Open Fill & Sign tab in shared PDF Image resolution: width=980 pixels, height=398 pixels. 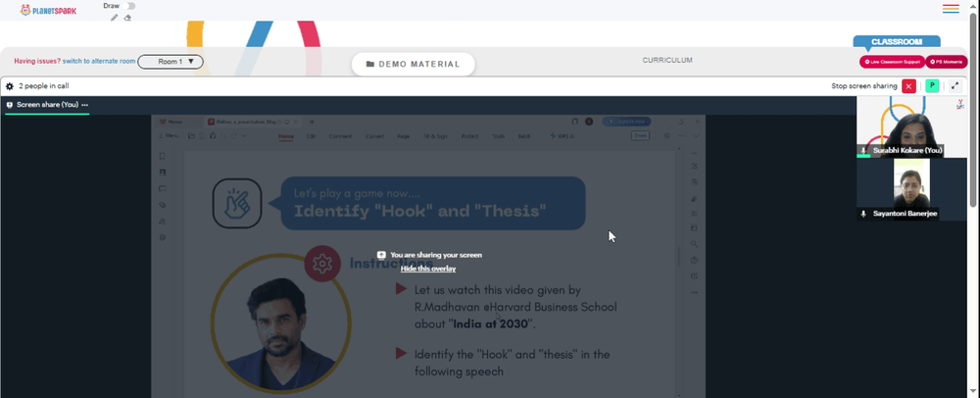pyautogui.click(x=435, y=136)
